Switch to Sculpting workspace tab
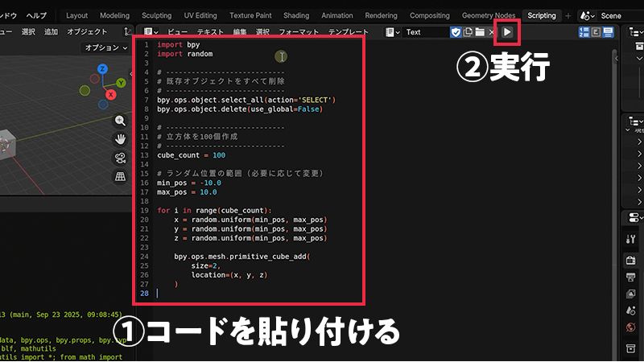This screenshot has width=644, height=362. [156, 15]
